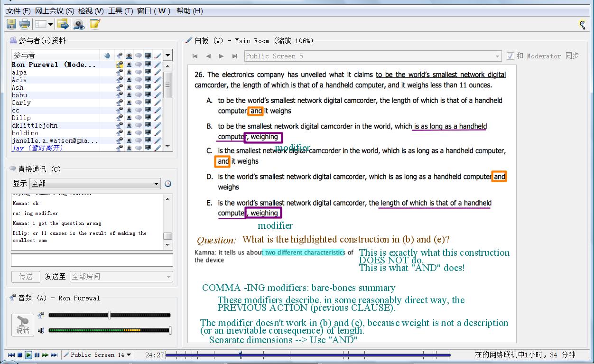
Task: Open the 文件 (F) menu
Action: tap(19, 10)
